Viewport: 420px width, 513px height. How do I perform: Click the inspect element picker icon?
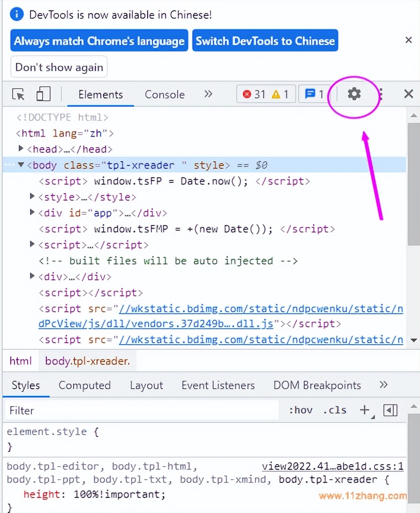pos(19,94)
